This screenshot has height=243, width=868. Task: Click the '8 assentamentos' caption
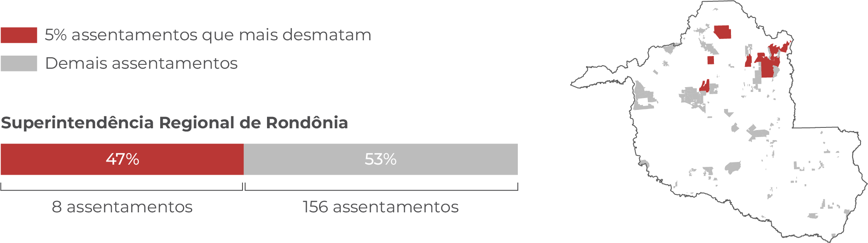[122, 207]
